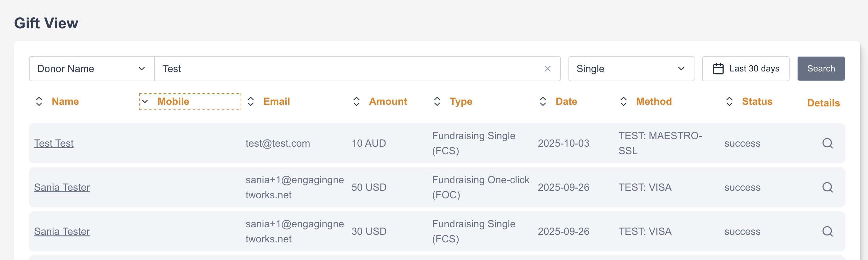The image size is (868, 260).
Task: Click the search input containing Test
Action: tap(347, 69)
